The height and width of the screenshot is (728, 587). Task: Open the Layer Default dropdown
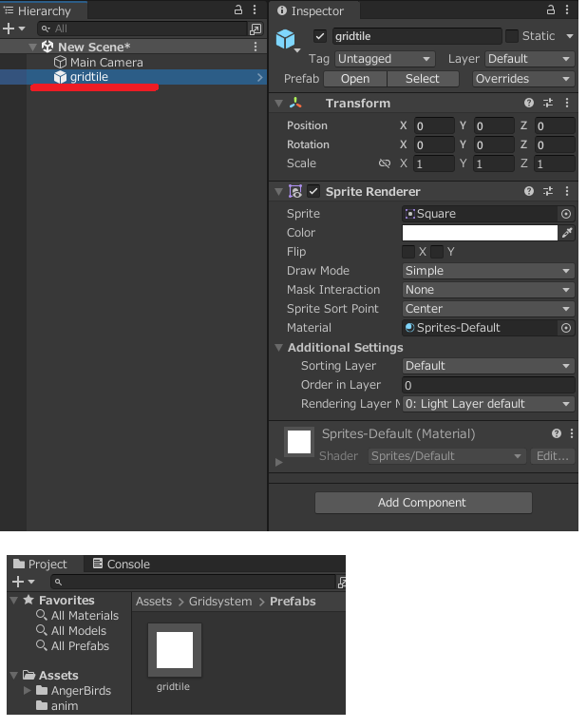(x=529, y=59)
